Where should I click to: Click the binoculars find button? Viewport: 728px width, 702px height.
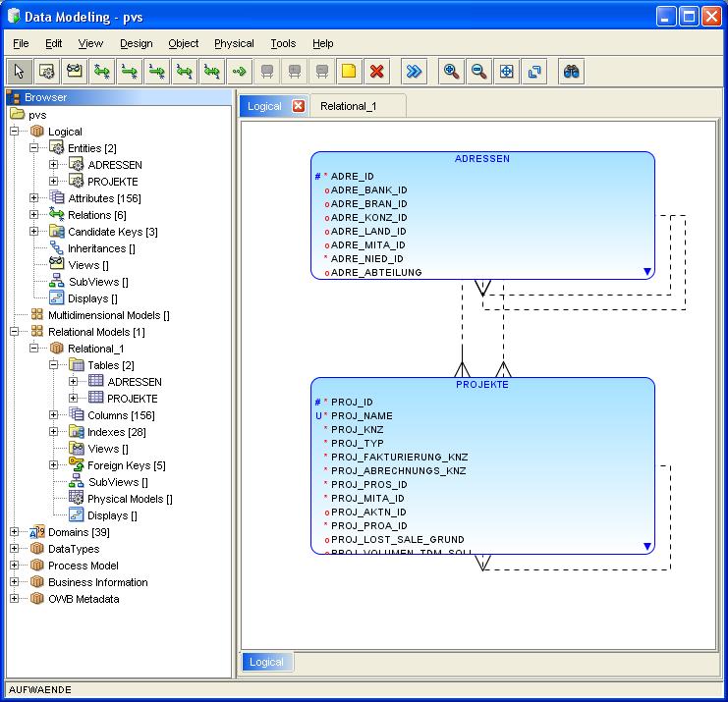[571, 72]
